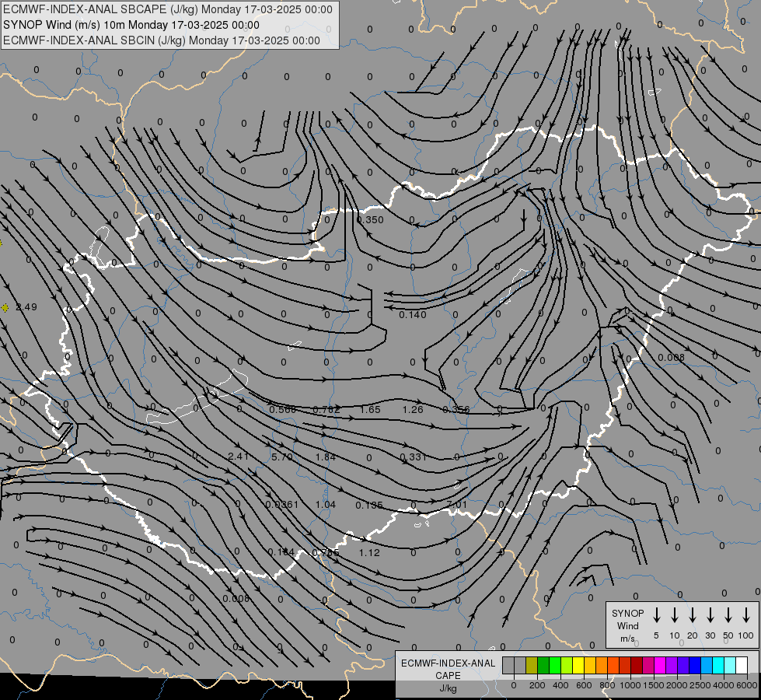761x700 pixels.
Task: Click the yellow station marker beside 2.49
Action: click(x=5, y=307)
